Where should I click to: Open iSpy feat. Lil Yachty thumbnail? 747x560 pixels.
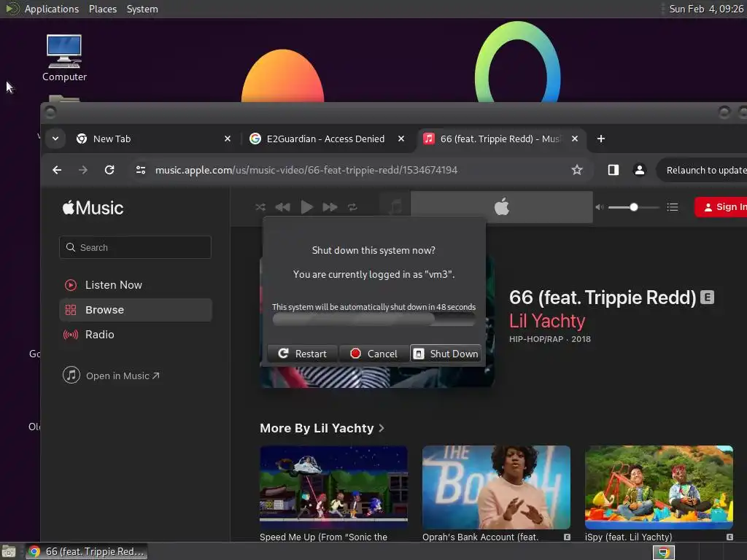point(659,487)
